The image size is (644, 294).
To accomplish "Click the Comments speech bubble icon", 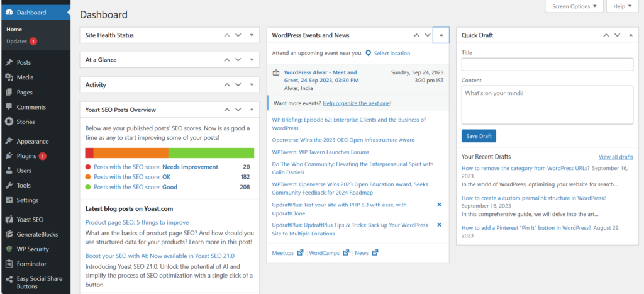I will coord(9,107).
